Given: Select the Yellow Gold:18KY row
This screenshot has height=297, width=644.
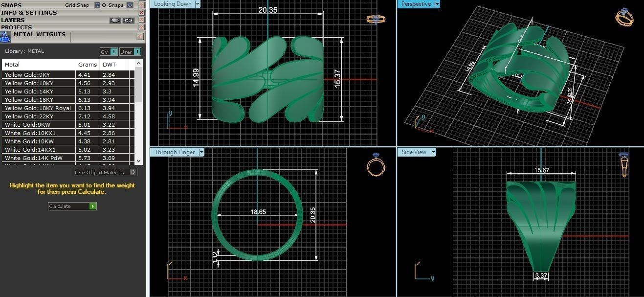Looking at the screenshot, I should pyautogui.click(x=68, y=100).
